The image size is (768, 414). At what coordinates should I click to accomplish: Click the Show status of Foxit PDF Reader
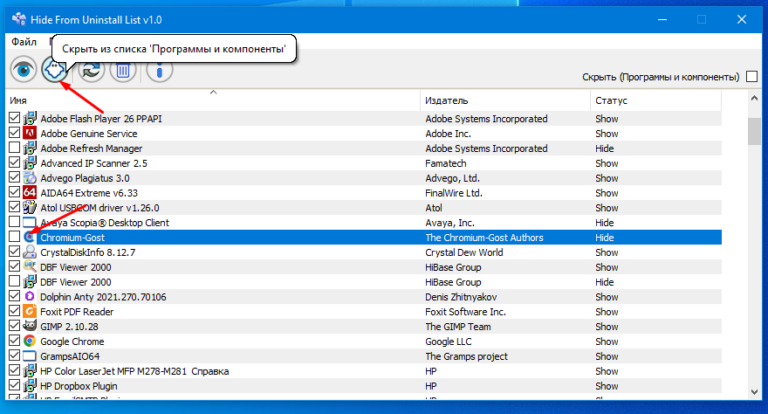tap(606, 312)
